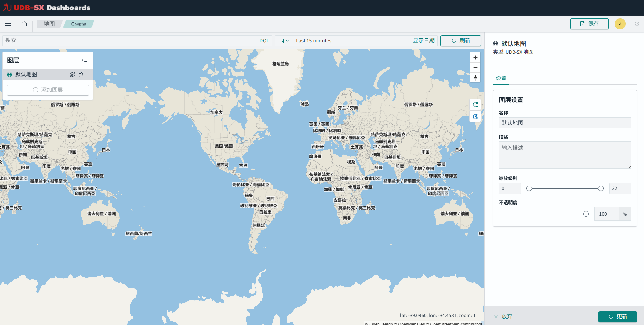Hide the 默认地图 layer

(72, 75)
